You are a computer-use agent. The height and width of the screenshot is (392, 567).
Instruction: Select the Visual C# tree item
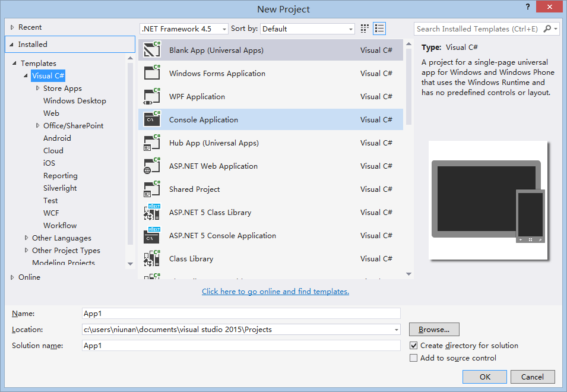(x=48, y=76)
